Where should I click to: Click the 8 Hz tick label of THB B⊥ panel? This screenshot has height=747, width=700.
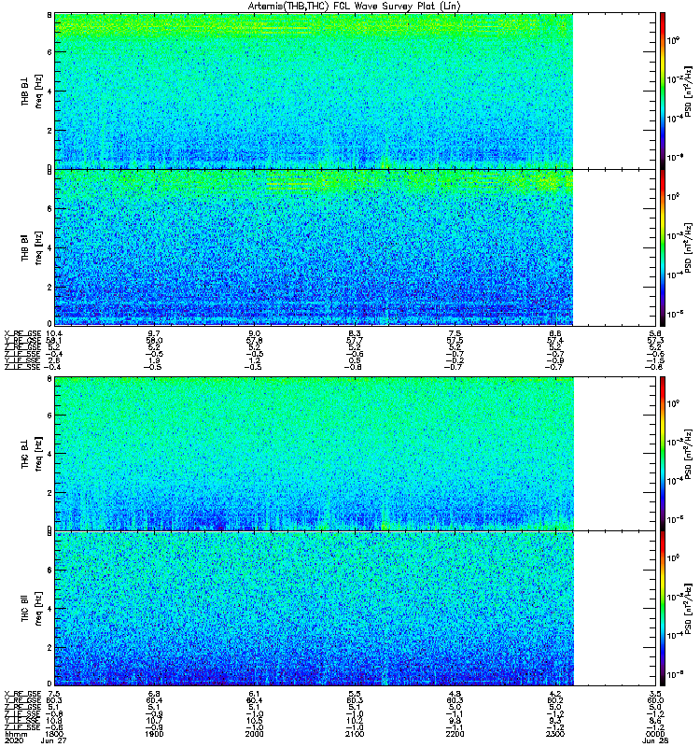[x=49, y=15]
